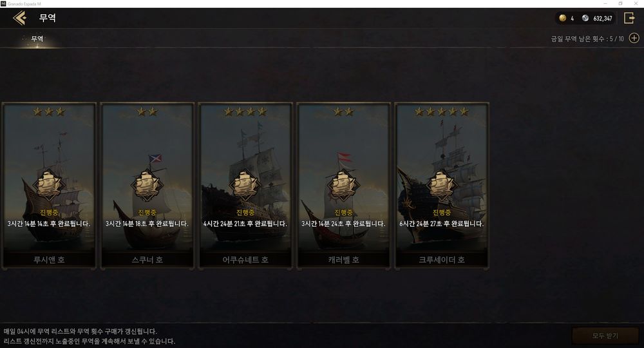The image size is (644, 348).
Task: Select the 캐러벨 호 name label
Action: tap(343, 260)
